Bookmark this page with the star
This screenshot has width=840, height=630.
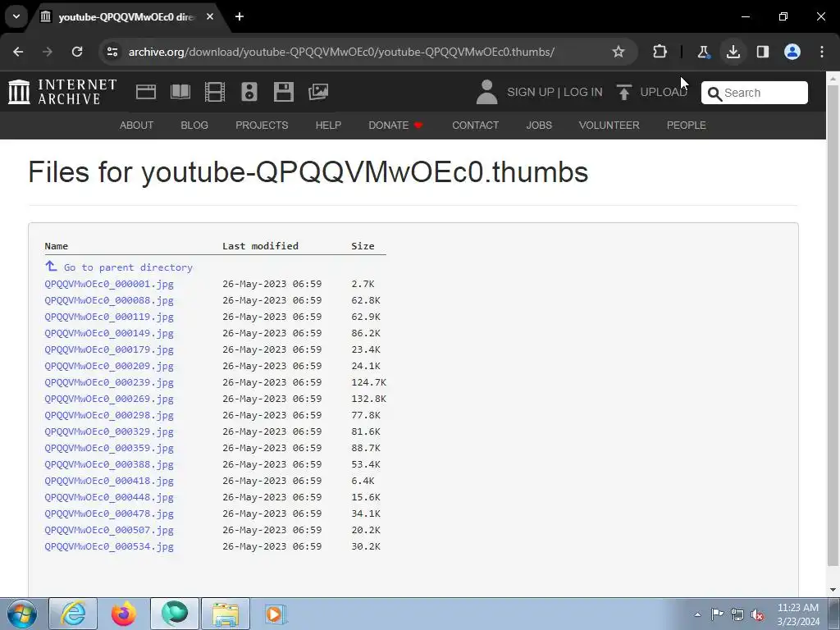point(619,52)
